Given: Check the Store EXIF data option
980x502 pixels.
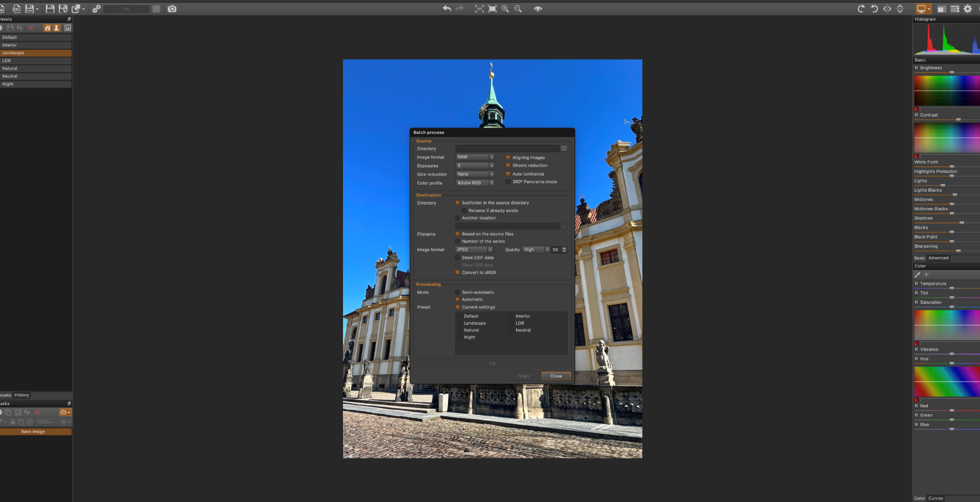Looking at the screenshot, I should click(x=457, y=258).
